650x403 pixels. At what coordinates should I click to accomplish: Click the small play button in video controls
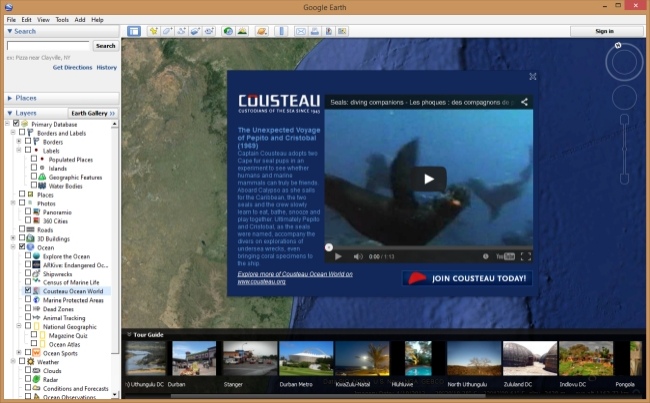[x=338, y=257]
